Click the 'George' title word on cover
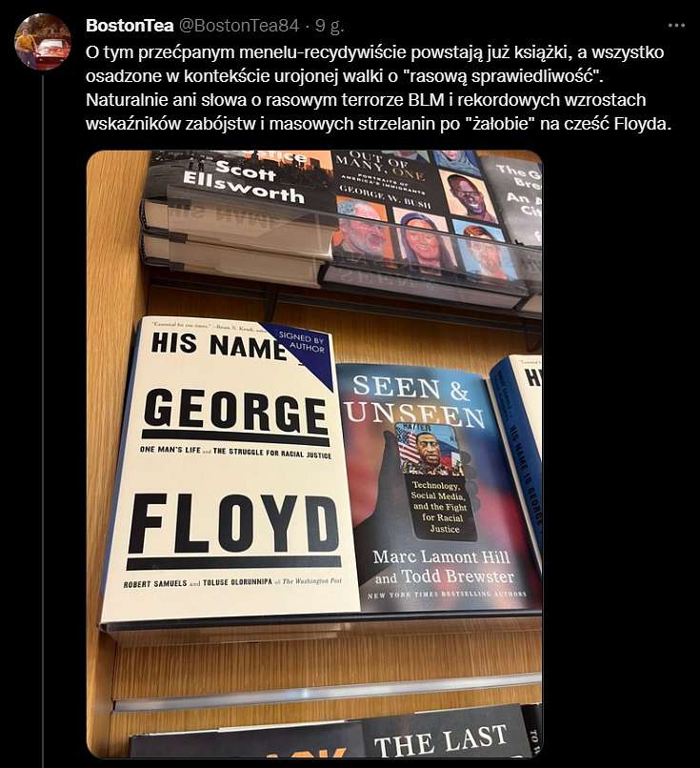This screenshot has width=700, height=768. click(x=235, y=414)
